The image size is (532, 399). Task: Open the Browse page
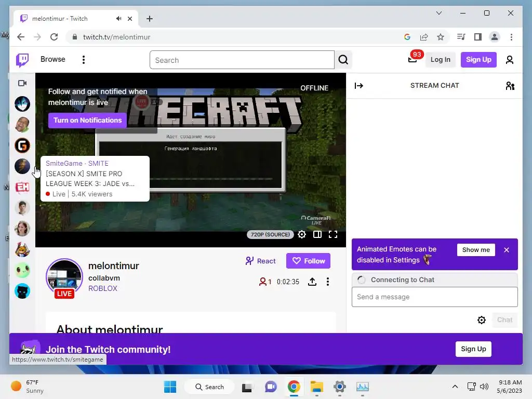52,59
